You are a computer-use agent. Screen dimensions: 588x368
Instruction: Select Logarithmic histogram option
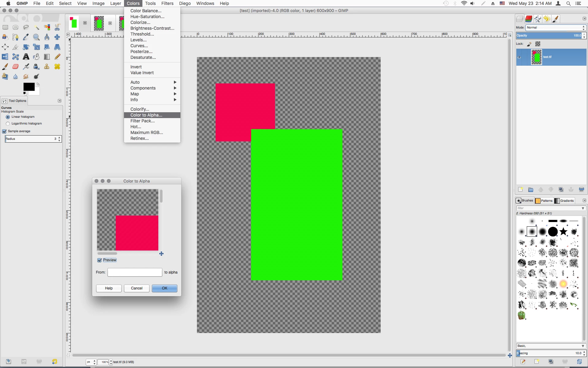click(8, 124)
